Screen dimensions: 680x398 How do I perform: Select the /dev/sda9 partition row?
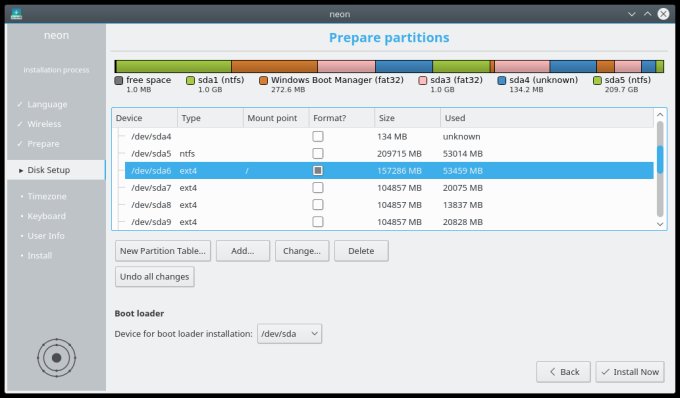[x=389, y=222]
